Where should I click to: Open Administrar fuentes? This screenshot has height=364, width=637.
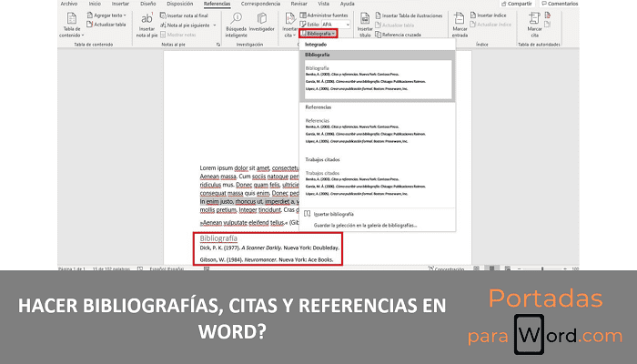[x=324, y=15]
